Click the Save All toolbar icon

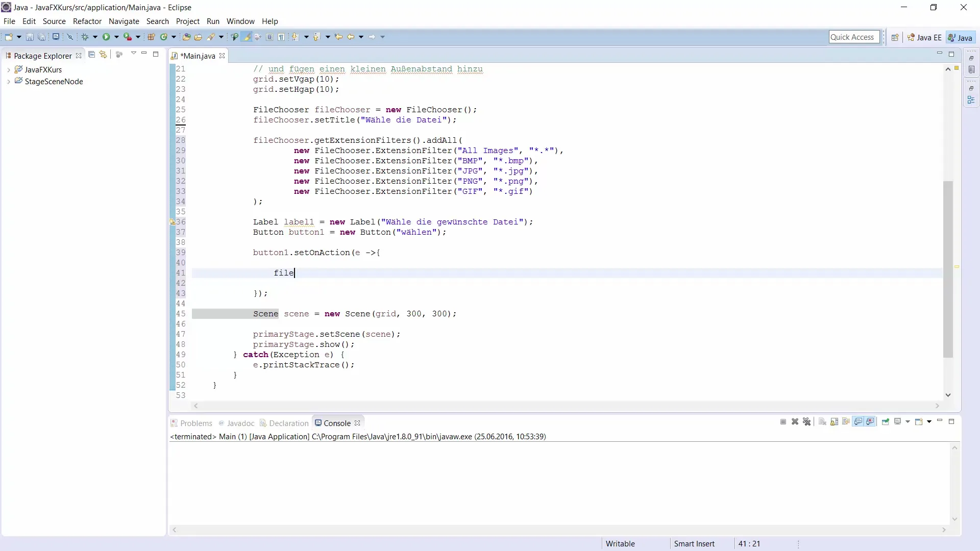click(x=41, y=37)
